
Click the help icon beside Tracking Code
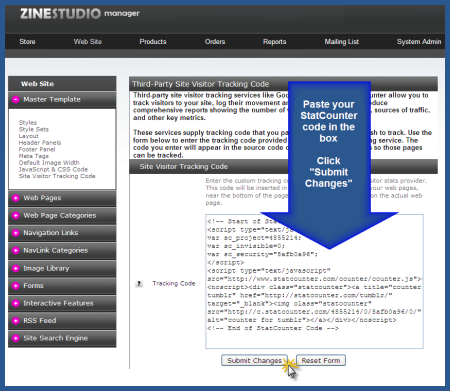[139, 284]
